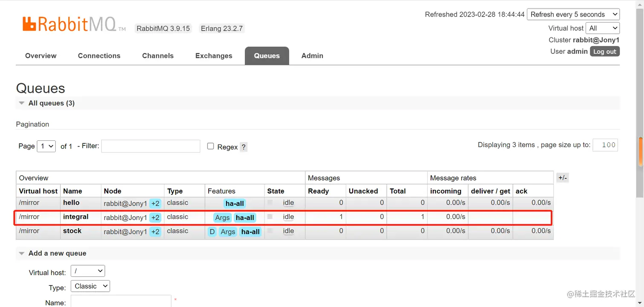Click rabbit@Jony1 node in hello row
This screenshot has height=307, width=644.
(x=126, y=203)
